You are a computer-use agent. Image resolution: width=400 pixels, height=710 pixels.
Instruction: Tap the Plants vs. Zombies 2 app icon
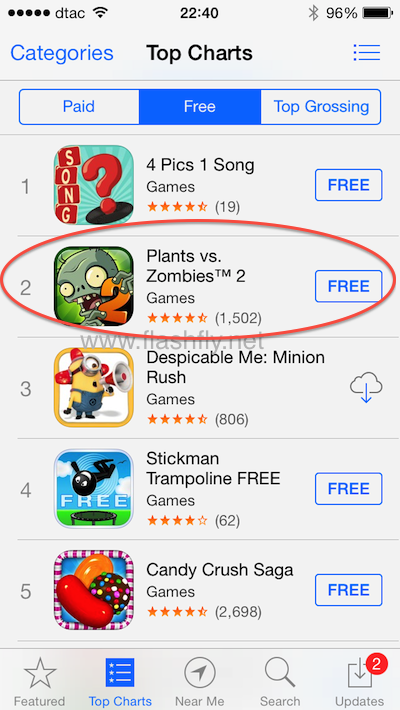coord(94,286)
